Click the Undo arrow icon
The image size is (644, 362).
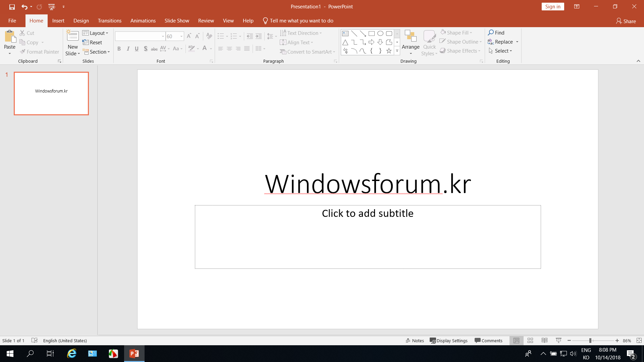pos(24,7)
